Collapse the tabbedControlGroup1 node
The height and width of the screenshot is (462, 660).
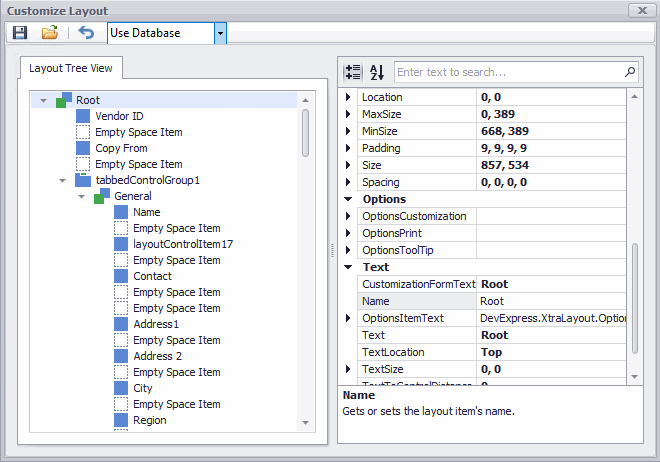point(62,181)
